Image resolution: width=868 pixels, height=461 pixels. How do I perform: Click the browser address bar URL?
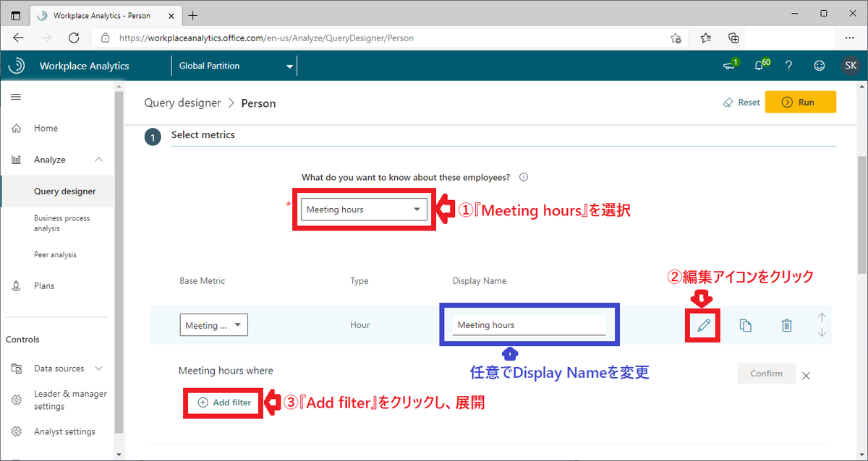pyautogui.click(x=266, y=38)
